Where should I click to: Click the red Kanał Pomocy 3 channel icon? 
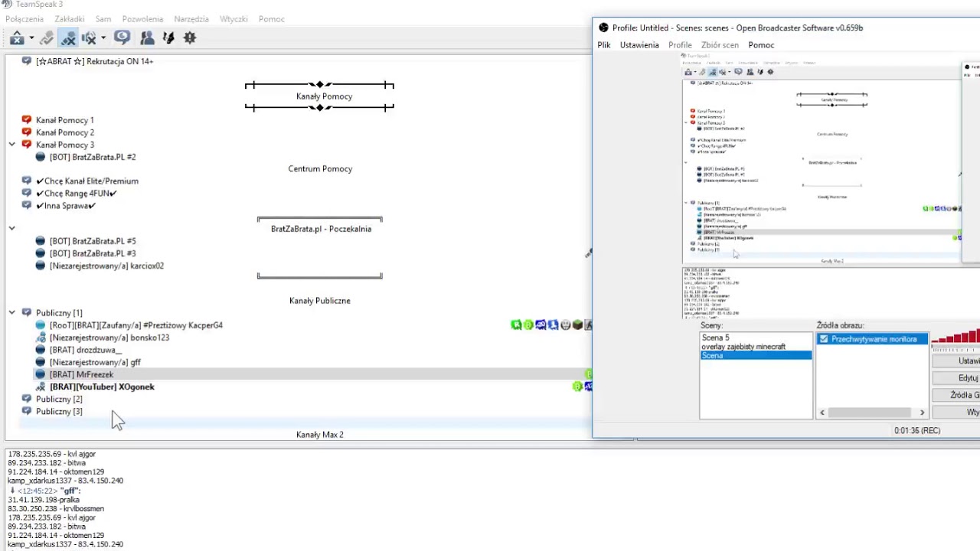[27, 145]
